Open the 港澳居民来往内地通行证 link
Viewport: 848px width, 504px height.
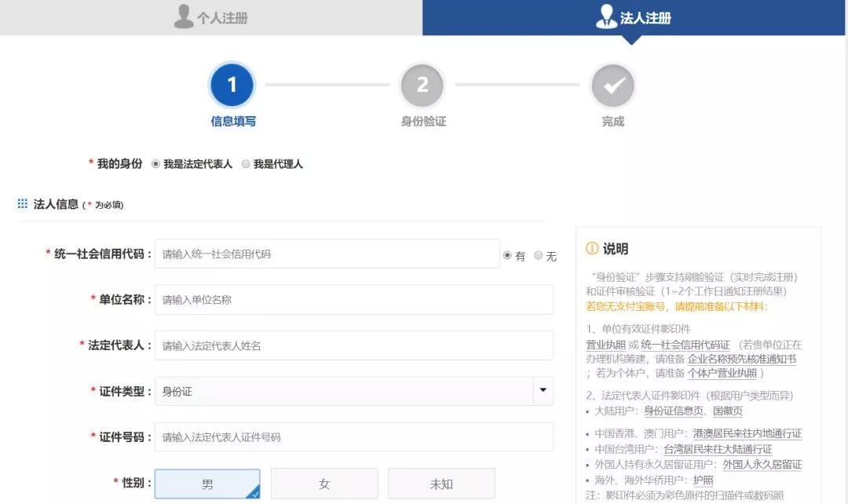[747, 433]
